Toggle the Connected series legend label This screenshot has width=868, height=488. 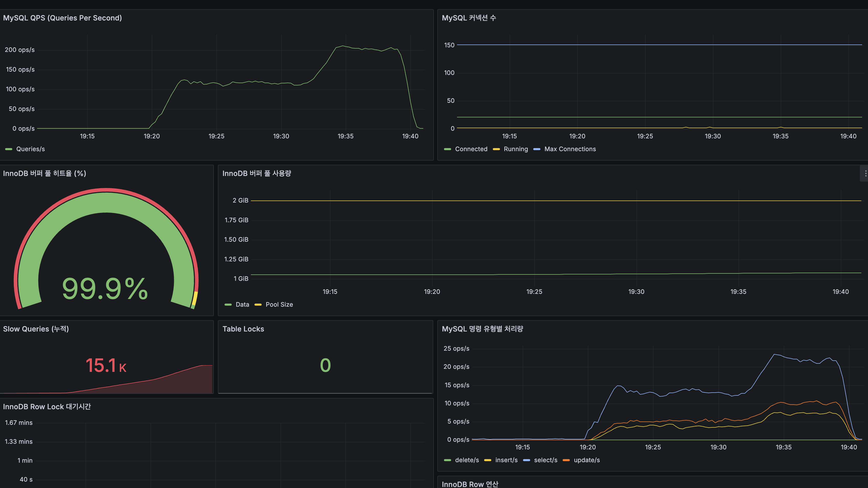[x=471, y=149]
